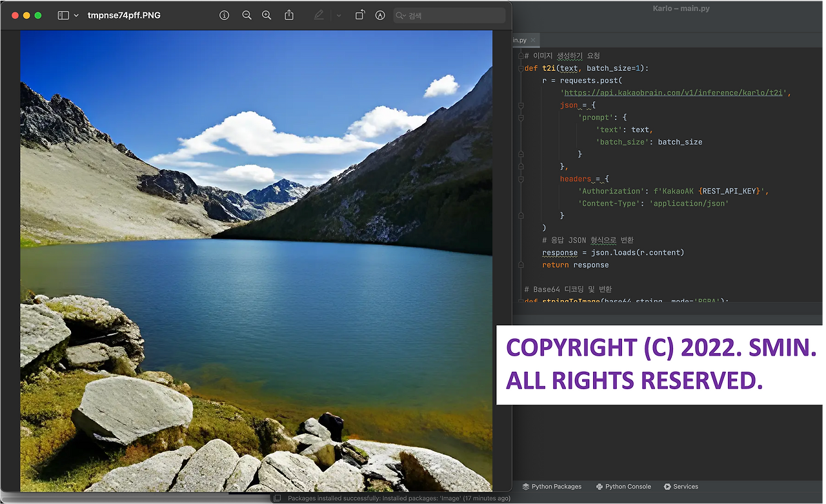Click the 'Content-Type' header code line
The image size is (826, 504).
click(653, 203)
